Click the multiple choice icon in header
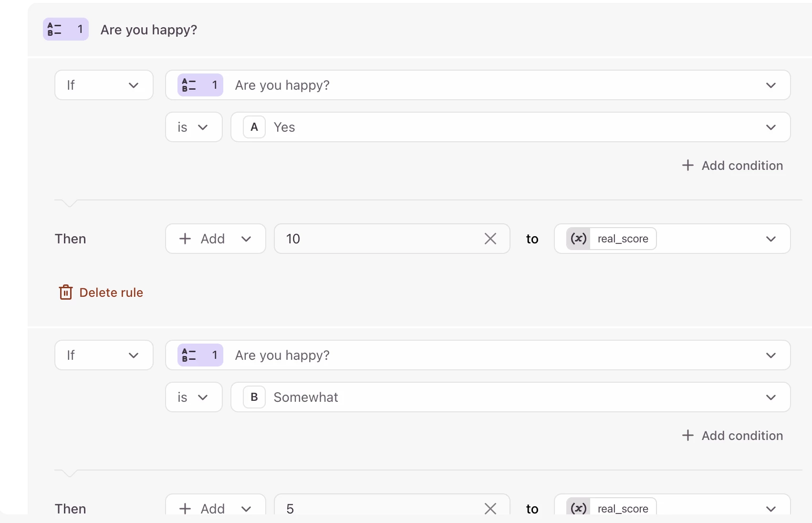The width and height of the screenshot is (812, 523). [55, 30]
